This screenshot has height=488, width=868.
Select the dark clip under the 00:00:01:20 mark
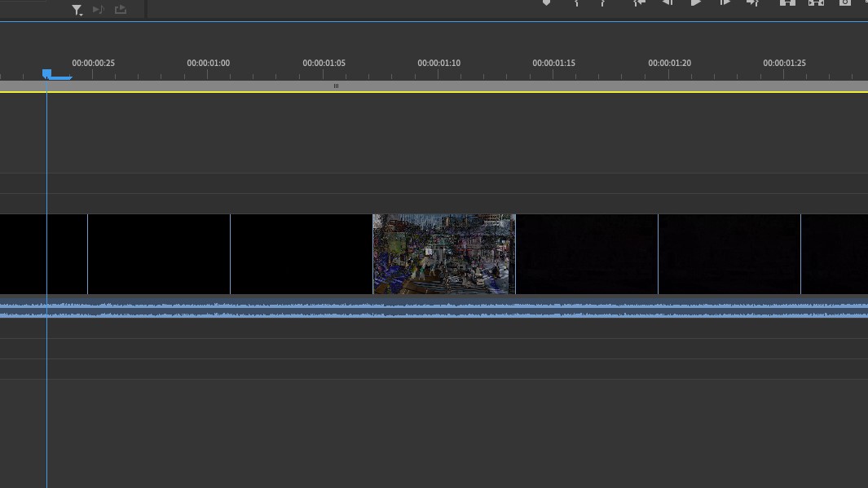[x=729, y=254]
